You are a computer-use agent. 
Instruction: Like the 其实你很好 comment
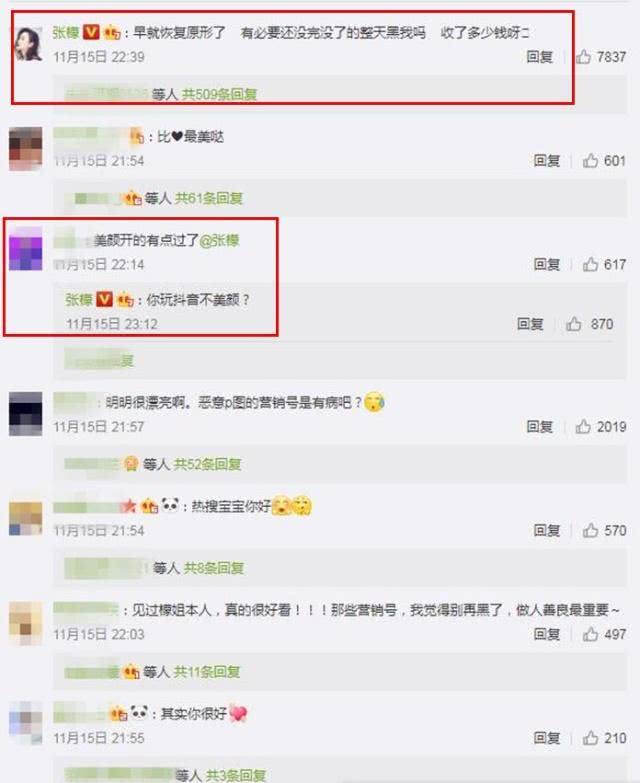[x=590, y=738]
